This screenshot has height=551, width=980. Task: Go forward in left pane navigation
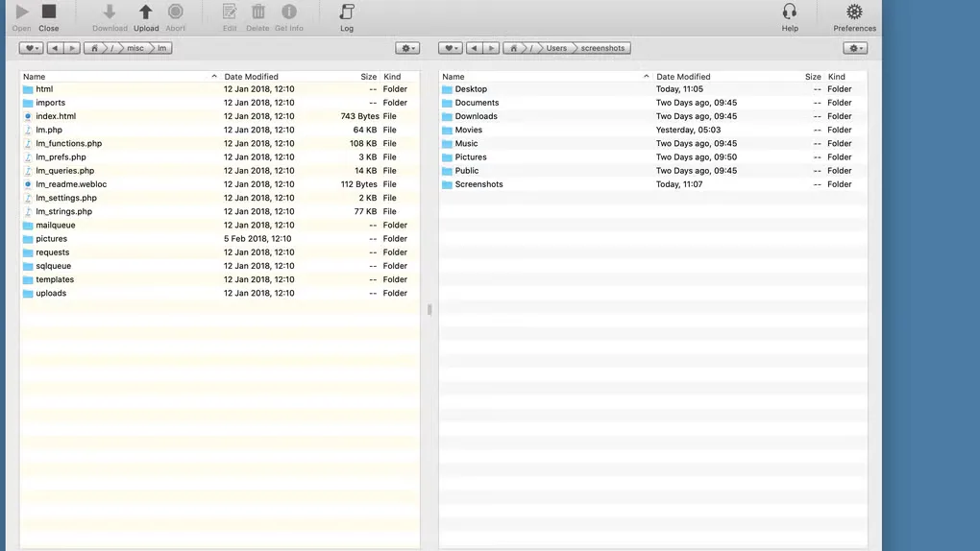pyautogui.click(x=72, y=48)
